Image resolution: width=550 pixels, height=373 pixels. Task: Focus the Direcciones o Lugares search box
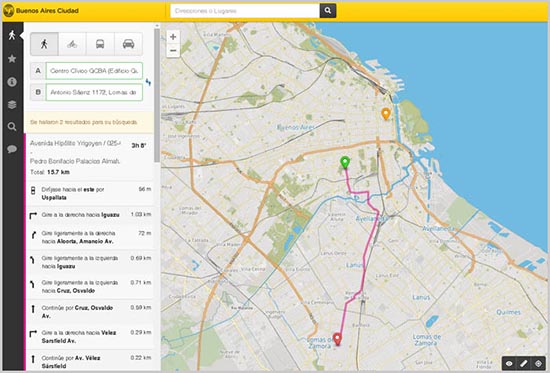[245, 11]
